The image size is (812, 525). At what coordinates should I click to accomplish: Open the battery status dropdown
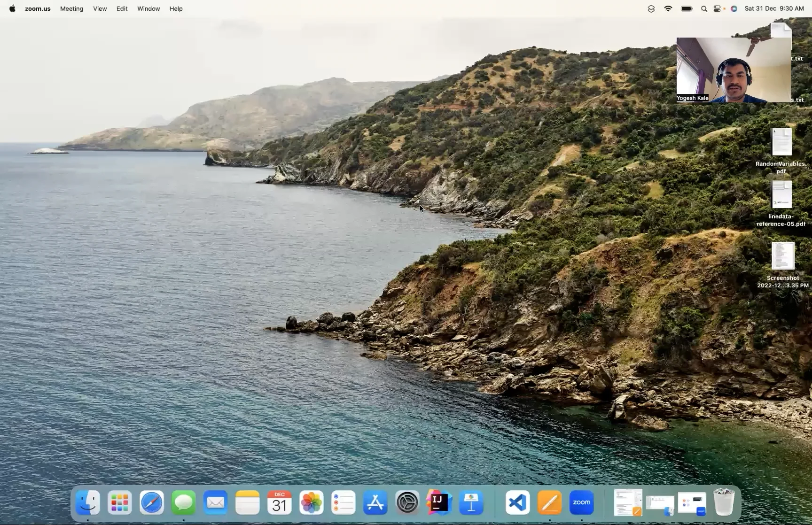click(687, 8)
